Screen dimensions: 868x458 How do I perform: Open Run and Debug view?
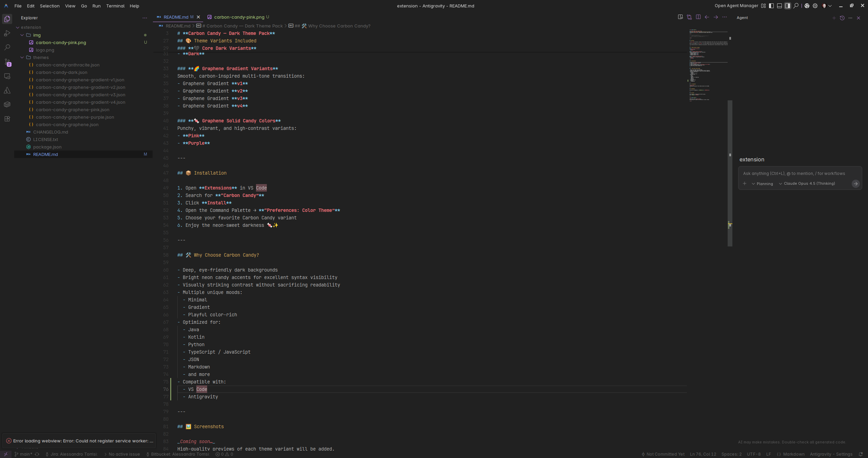coord(7,33)
